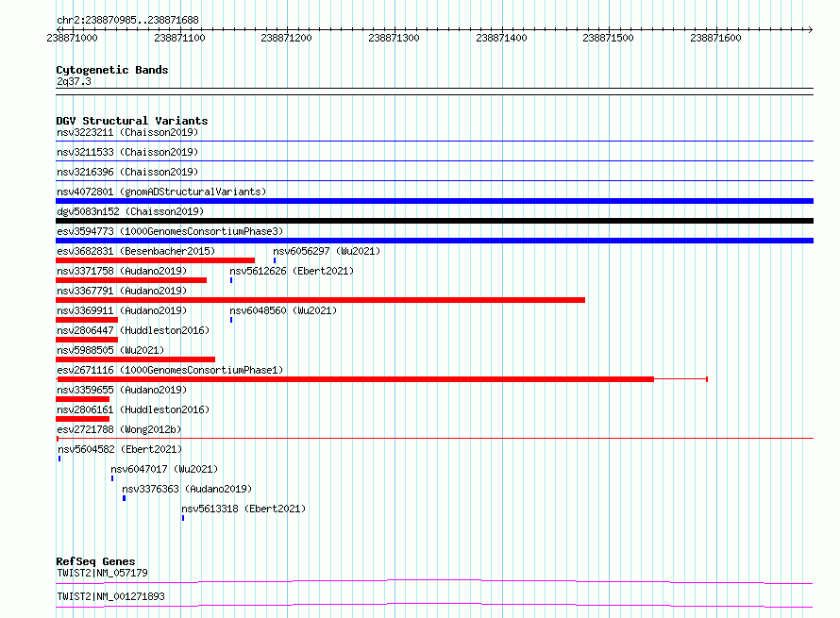
Task: Click the RefSeq Genes track heading
Action: point(95,561)
